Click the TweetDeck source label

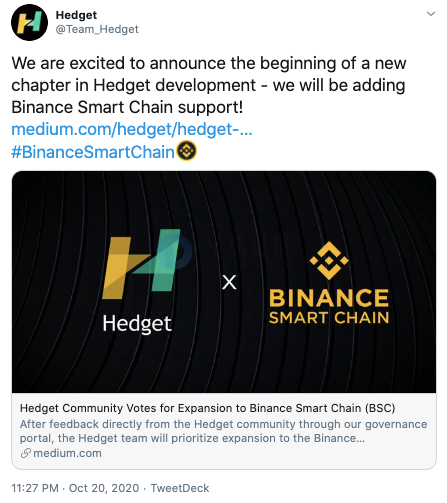tap(180, 488)
